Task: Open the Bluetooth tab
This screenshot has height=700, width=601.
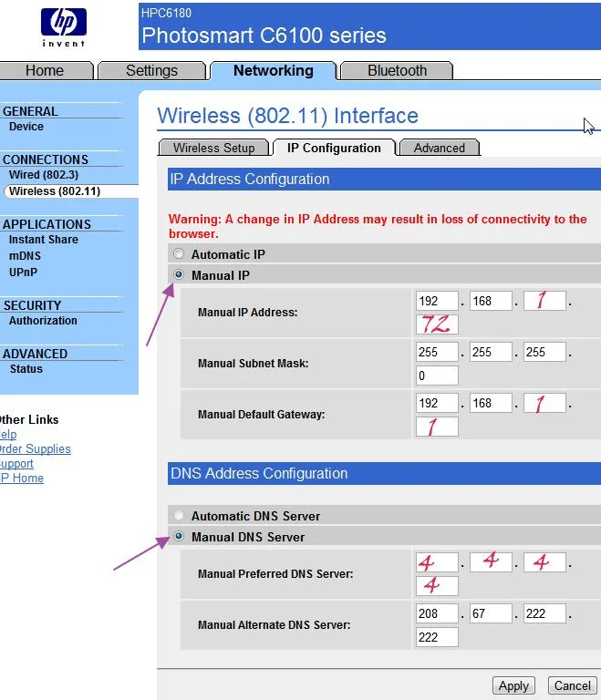Action: pos(397,70)
